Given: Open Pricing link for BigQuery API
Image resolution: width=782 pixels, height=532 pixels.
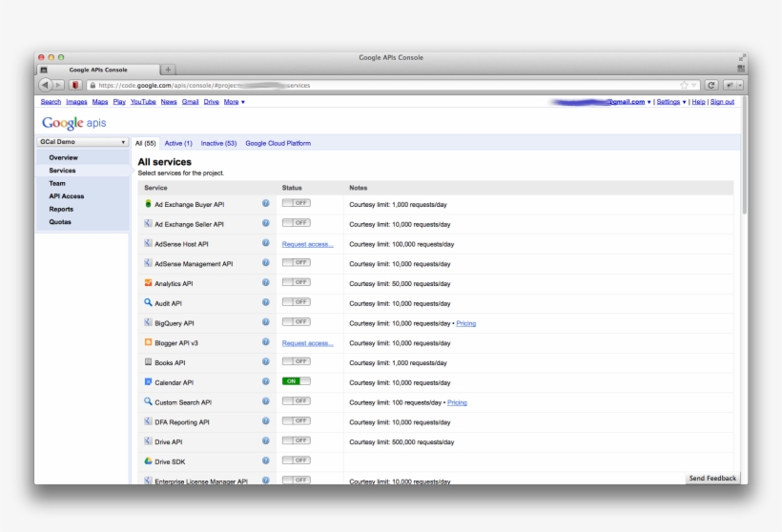Looking at the screenshot, I should [x=465, y=323].
